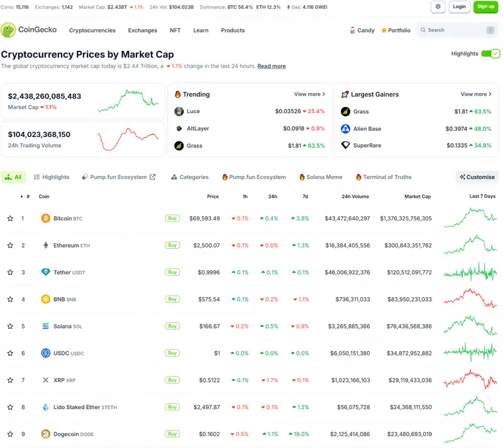Click the Buy button for Bitcoin
The image size is (503, 448).
pos(172,219)
